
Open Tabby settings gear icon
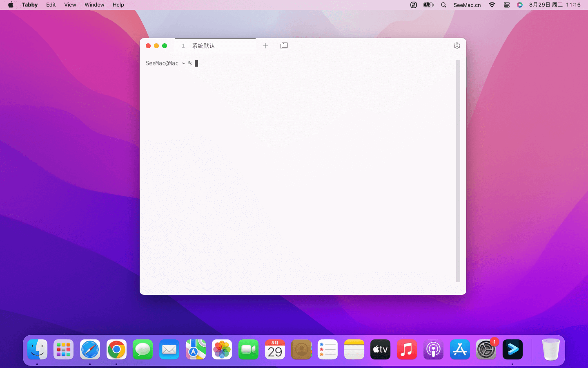[x=457, y=46]
